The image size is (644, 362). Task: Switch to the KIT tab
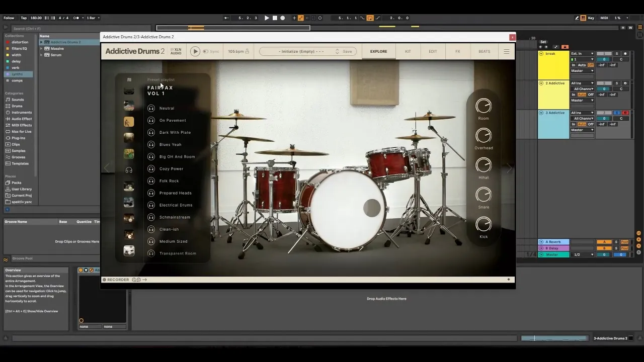coord(408,51)
